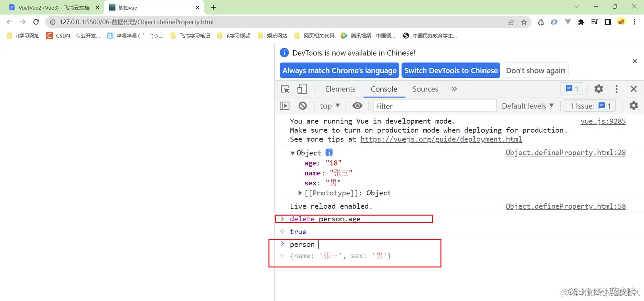This screenshot has height=301, width=644.
Task: Bookmark this page with star icon
Action: 524,22
